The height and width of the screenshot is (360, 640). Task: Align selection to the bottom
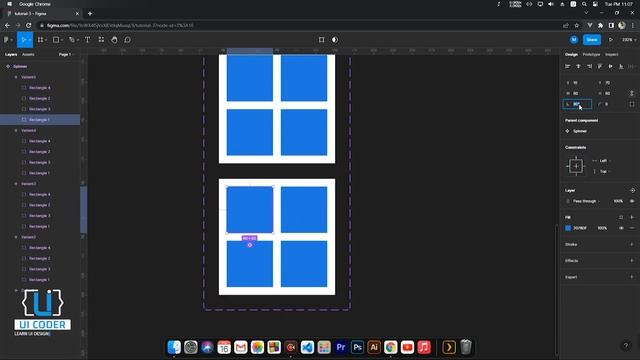click(x=621, y=66)
